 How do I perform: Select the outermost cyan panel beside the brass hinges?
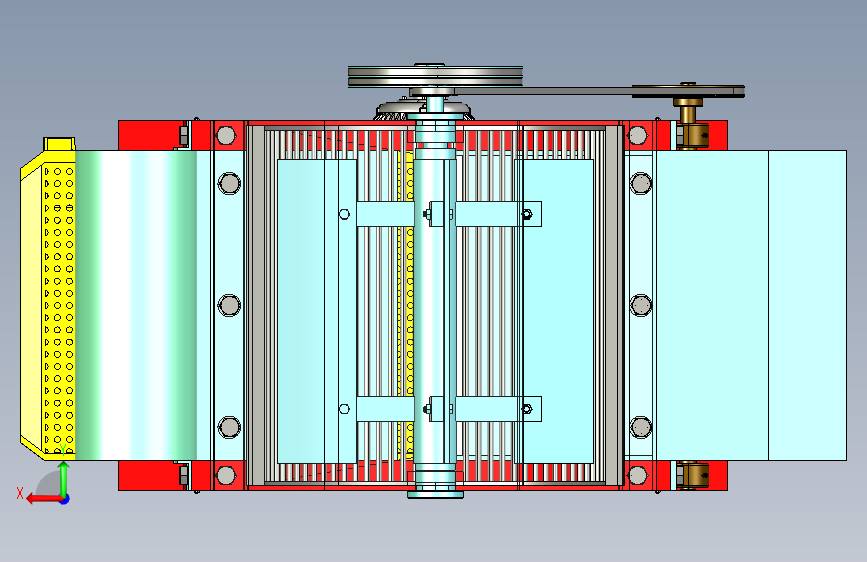pos(807,305)
